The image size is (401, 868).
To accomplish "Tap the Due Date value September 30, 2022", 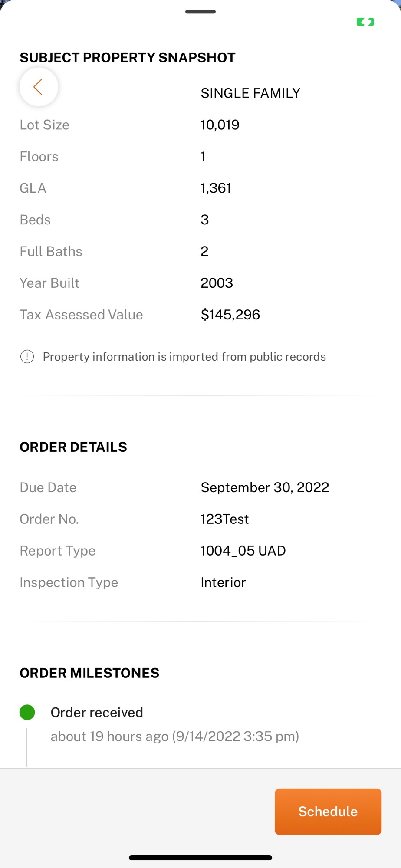I will pos(265,487).
